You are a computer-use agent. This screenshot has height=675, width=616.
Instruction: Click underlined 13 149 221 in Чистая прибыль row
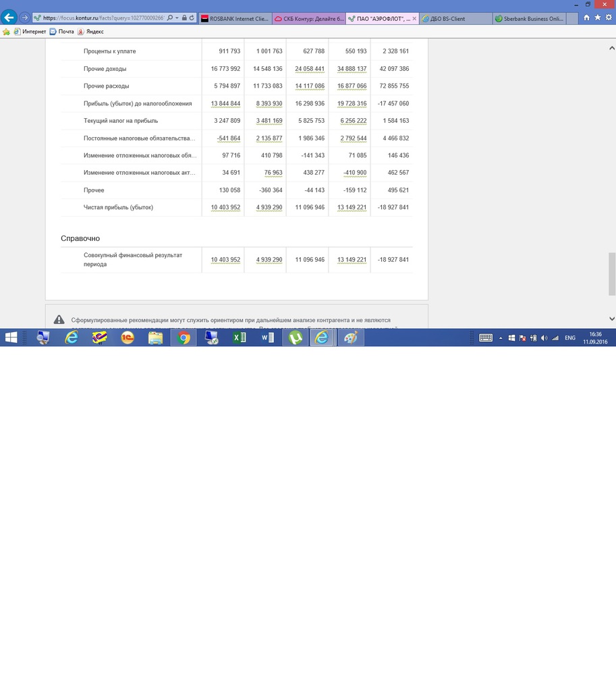[x=352, y=207]
